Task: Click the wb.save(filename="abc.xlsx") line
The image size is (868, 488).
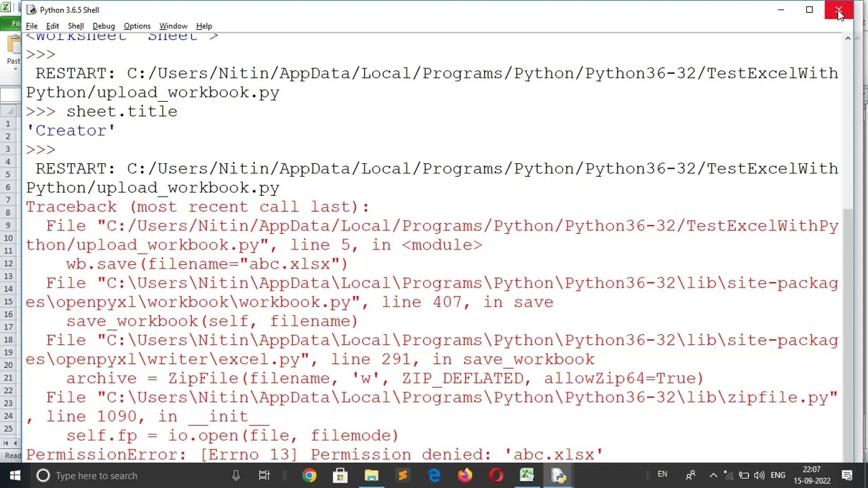Action: (x=207, y=264)
